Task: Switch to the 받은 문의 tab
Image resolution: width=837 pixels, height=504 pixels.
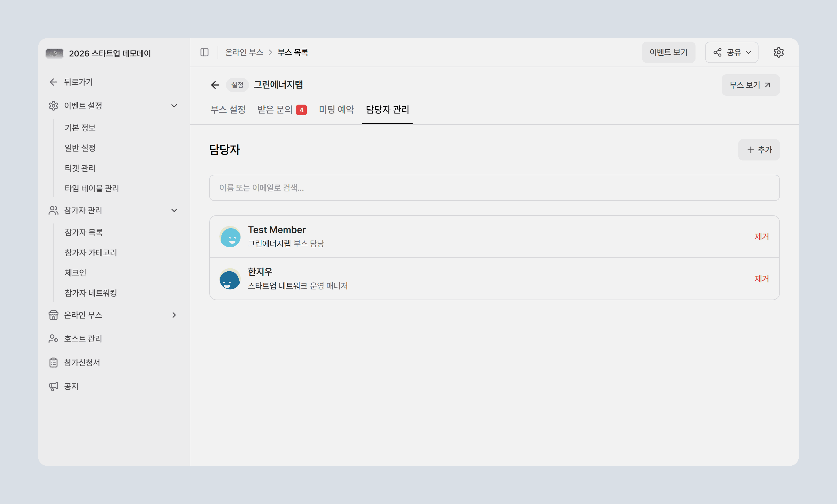Action: (x=282, y=110)
